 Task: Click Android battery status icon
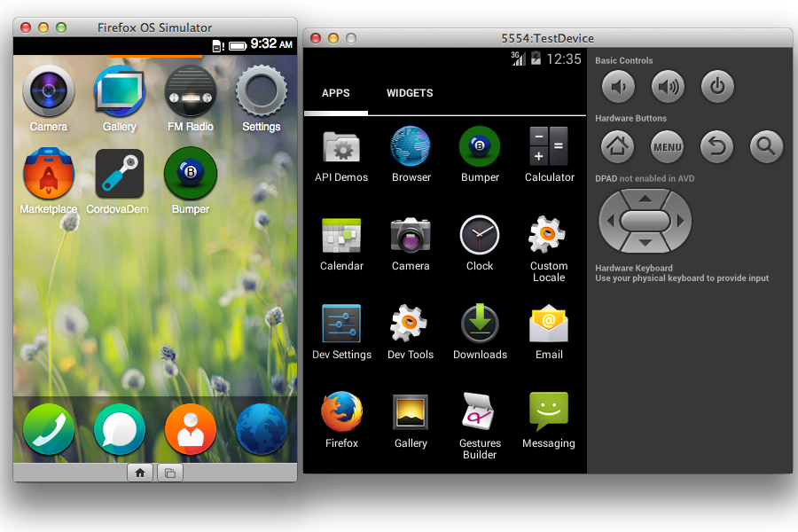click(536, 59)
